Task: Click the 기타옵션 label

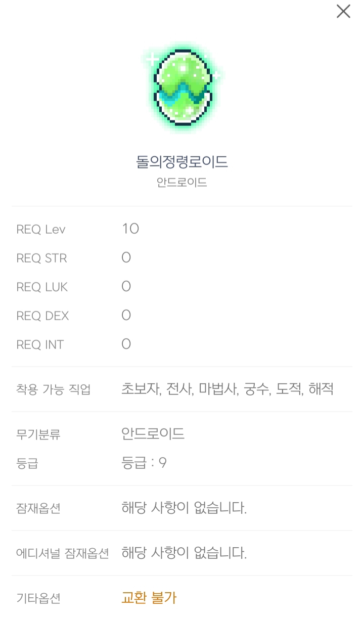Action: tap(38, 598)
